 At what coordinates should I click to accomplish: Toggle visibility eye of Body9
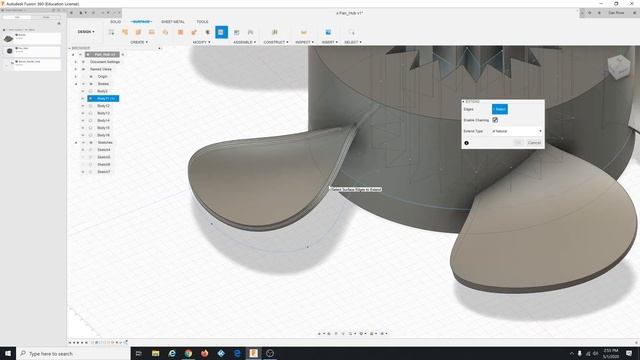(x=83, y=91)
